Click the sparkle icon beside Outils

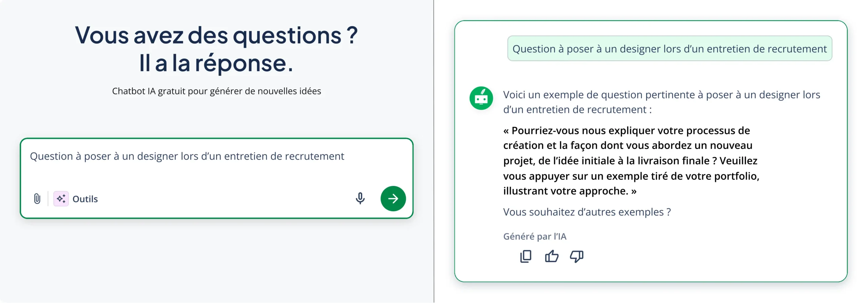(x=61, y=199)
